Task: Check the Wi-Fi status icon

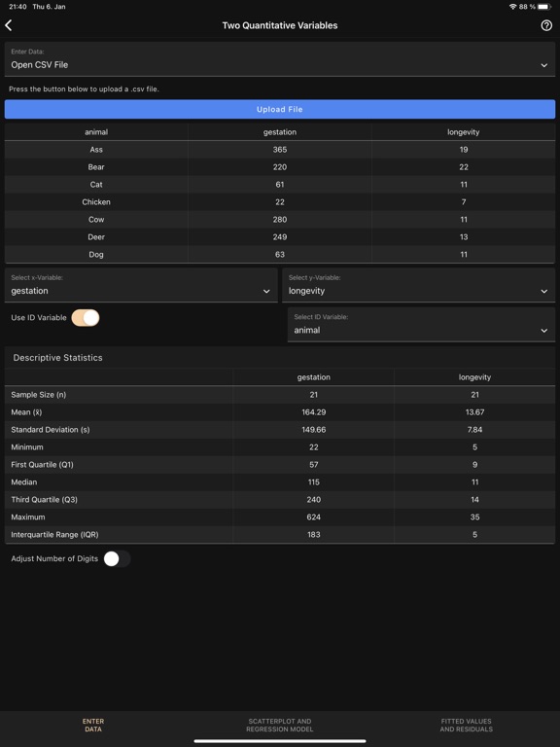Action: click(x=513, y=7)
